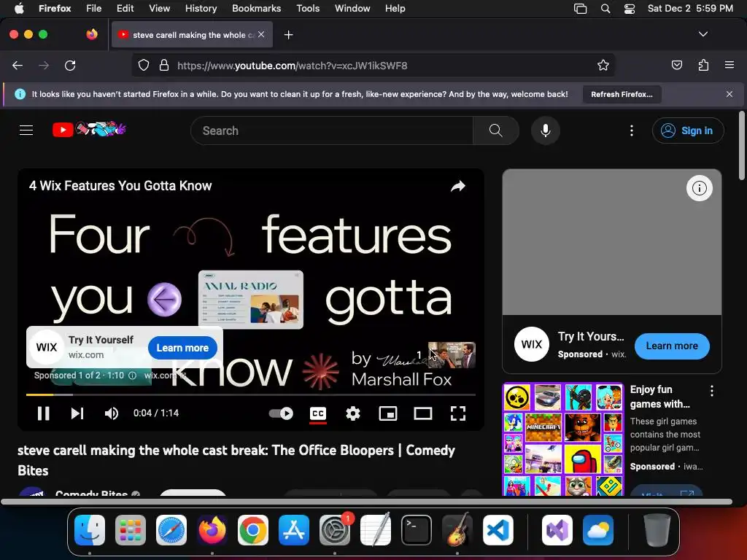Open a new tab with the plus button
Image resolution: width=747 pixels, height=560 pixels.
click(x=288, y=35)
